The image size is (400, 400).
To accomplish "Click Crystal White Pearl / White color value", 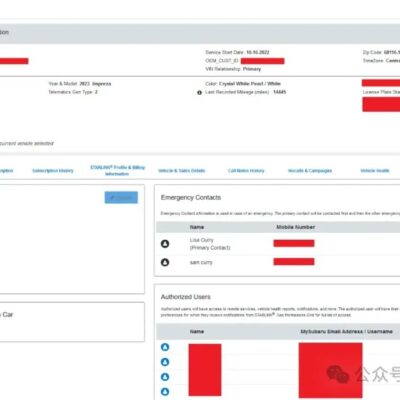I will click(x=250, y=84).
